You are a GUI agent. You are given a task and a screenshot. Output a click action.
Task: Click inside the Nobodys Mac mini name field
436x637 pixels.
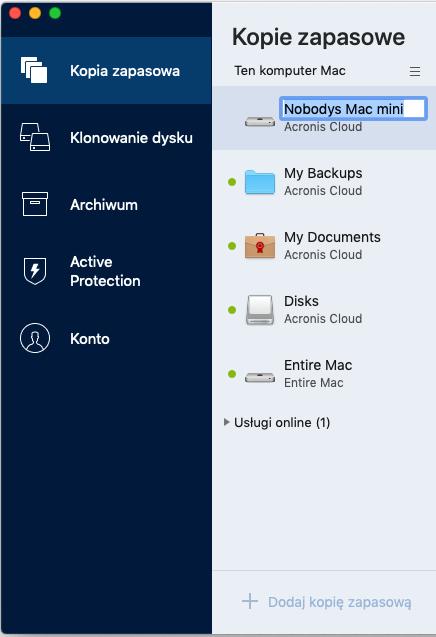click(x=354, y=108)
